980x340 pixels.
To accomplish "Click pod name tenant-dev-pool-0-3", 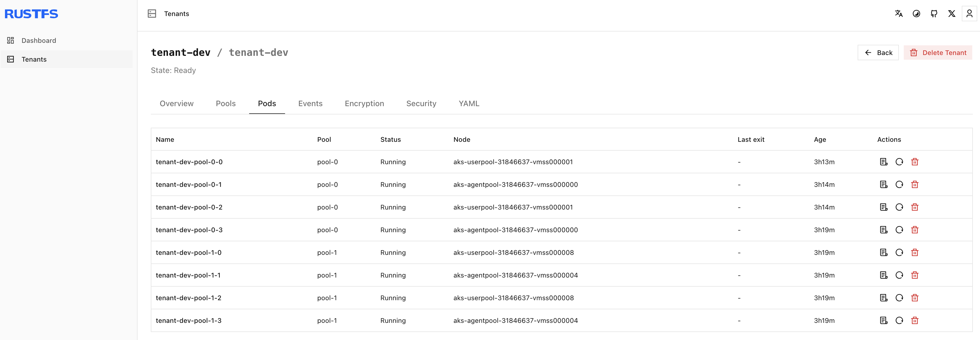I will tap(189, 230).
